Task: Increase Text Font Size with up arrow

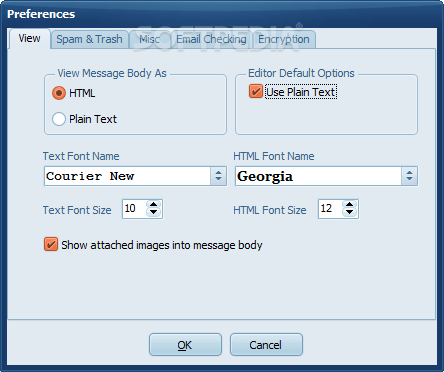Action: click(x=153, y=205)
